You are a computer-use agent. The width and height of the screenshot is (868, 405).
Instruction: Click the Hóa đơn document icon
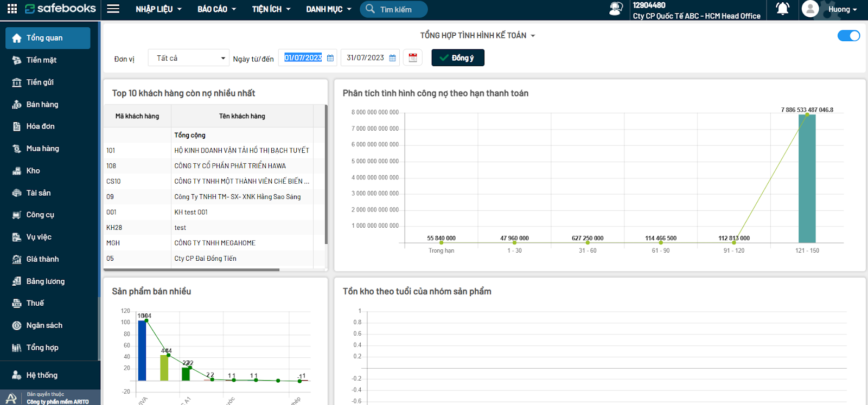17,126
